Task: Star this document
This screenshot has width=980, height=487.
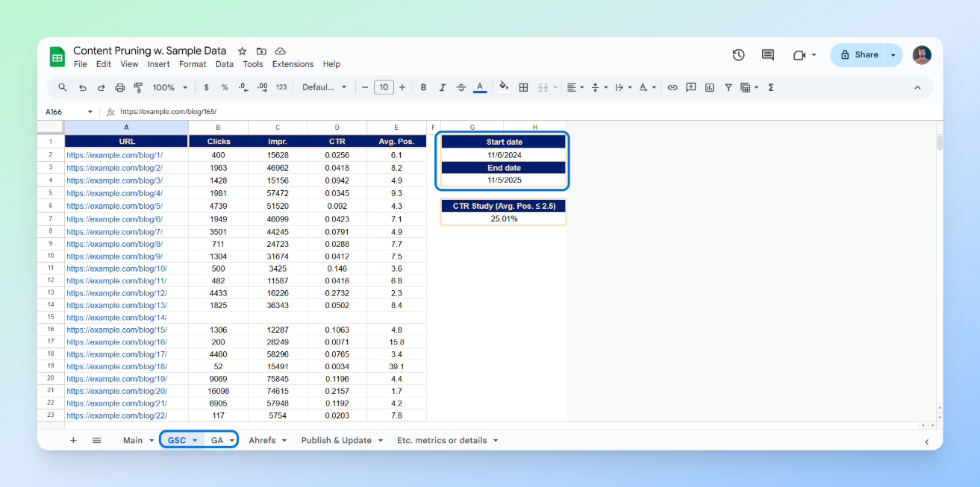Action: pyautogui.click(x=242, y=51)
